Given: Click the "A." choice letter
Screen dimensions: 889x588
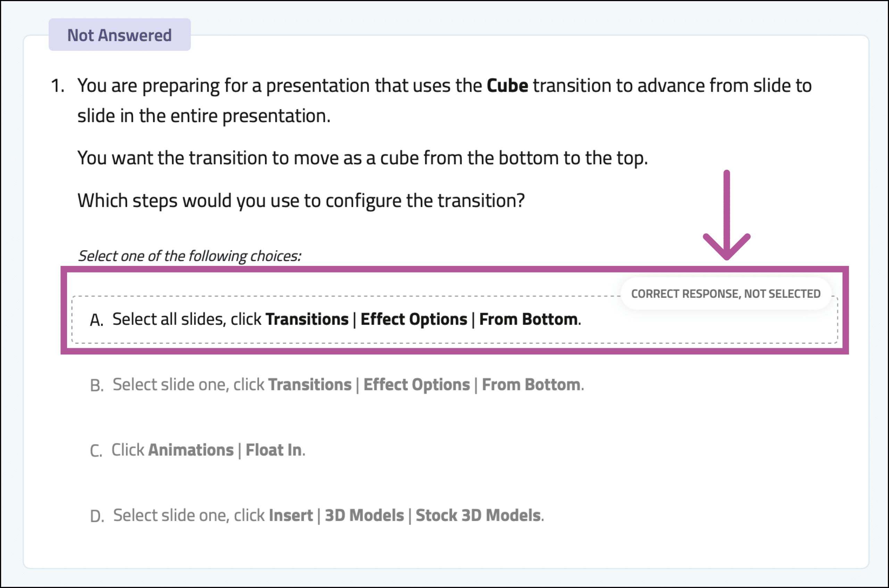Looking at the screenshot, I should (97, 320).
